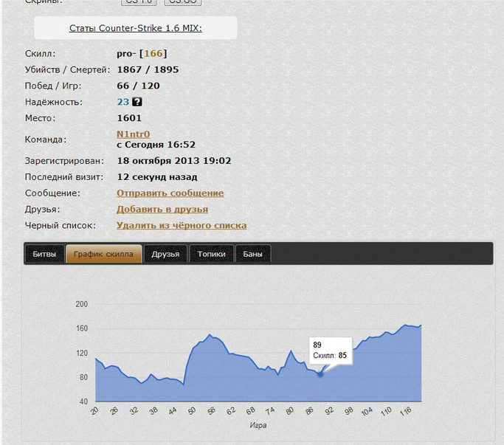The width and height of the screenshot is (504, 445).
Task: Click the last visit text 12 секунд назад
Action: (157, 177)
